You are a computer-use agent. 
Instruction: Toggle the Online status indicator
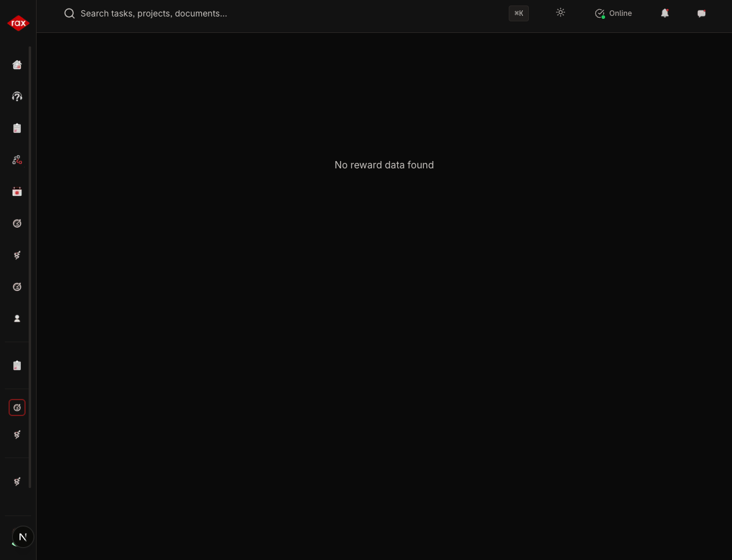tap(613, 13)
